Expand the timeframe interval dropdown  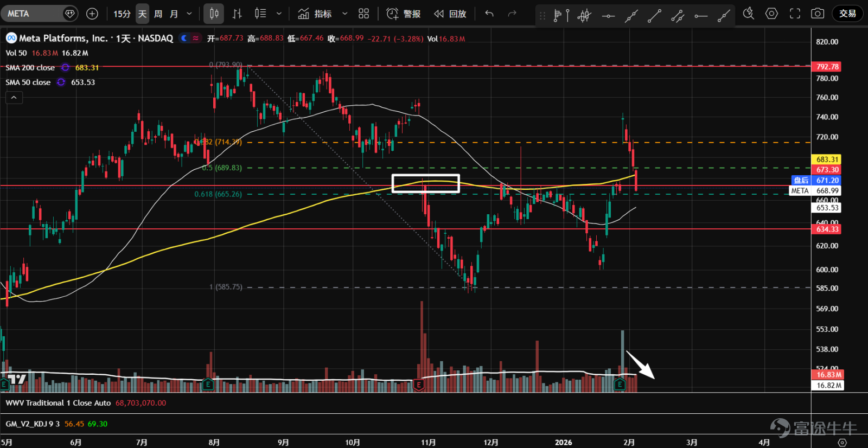pos(189,14)
